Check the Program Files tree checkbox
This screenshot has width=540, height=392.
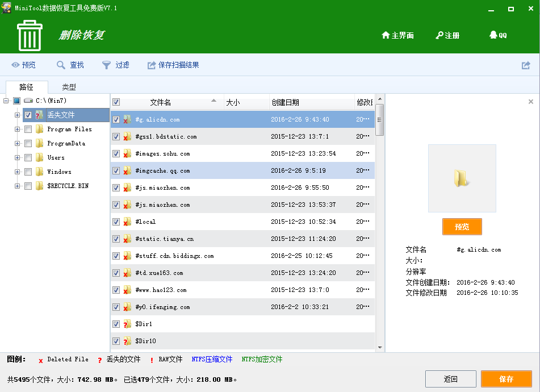(28, 129)
